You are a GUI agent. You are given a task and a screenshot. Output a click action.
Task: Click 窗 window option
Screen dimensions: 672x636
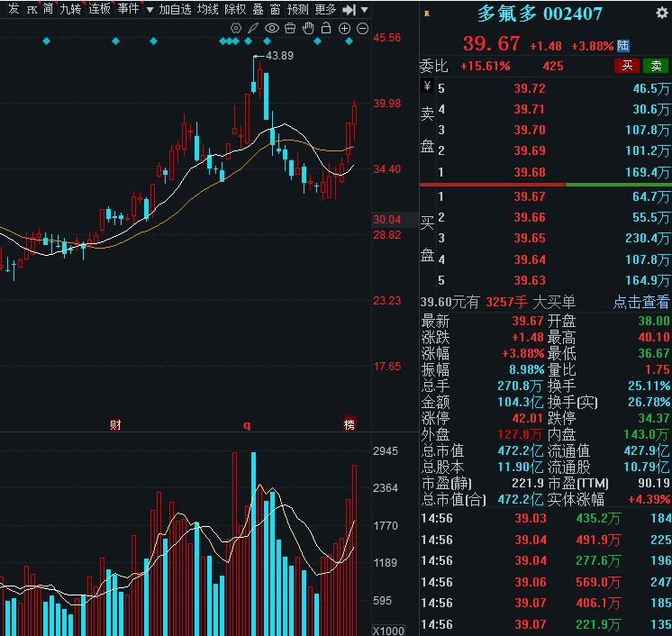[275, 9]
